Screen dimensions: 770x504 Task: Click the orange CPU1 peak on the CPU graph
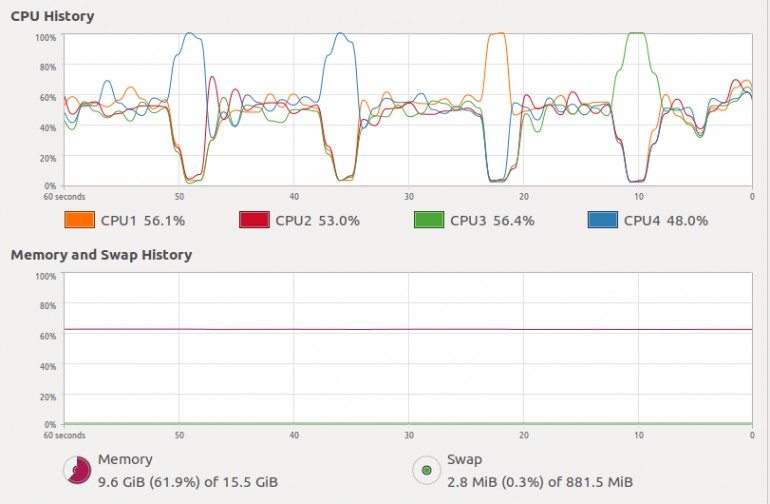click(x=496, y=34)
